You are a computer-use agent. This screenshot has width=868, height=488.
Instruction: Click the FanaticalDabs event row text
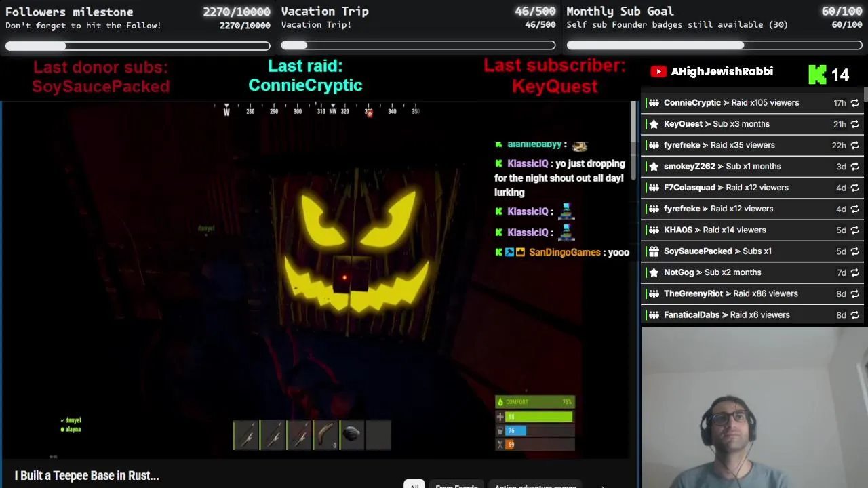tap(727, 315)
